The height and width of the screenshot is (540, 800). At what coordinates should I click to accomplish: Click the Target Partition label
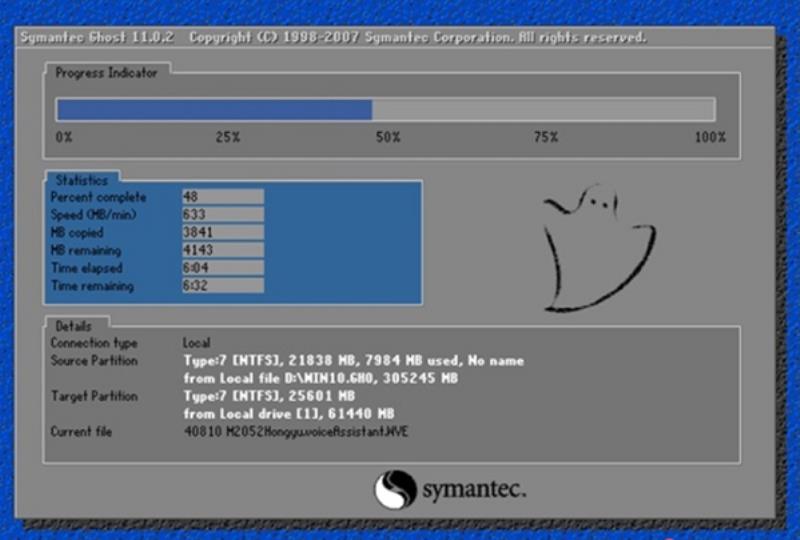(x=94, y=396)
